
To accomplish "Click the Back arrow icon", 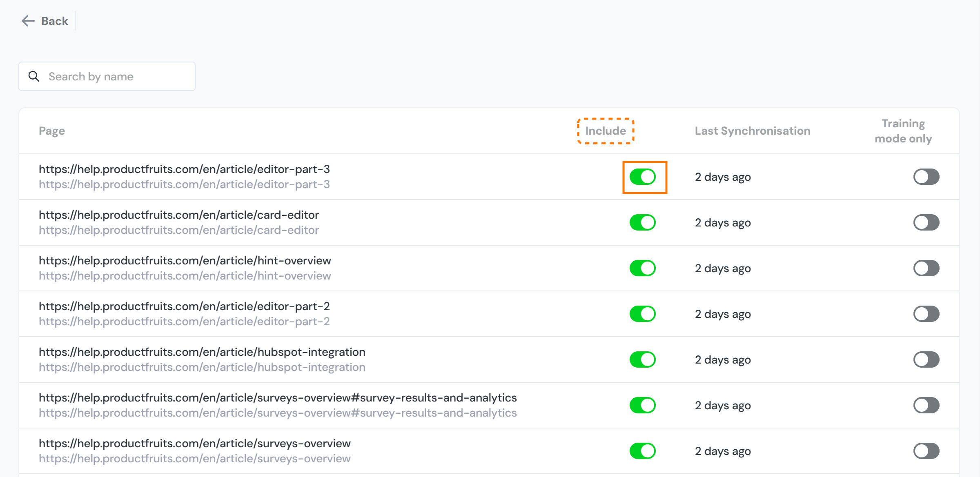I will point(28,21).
